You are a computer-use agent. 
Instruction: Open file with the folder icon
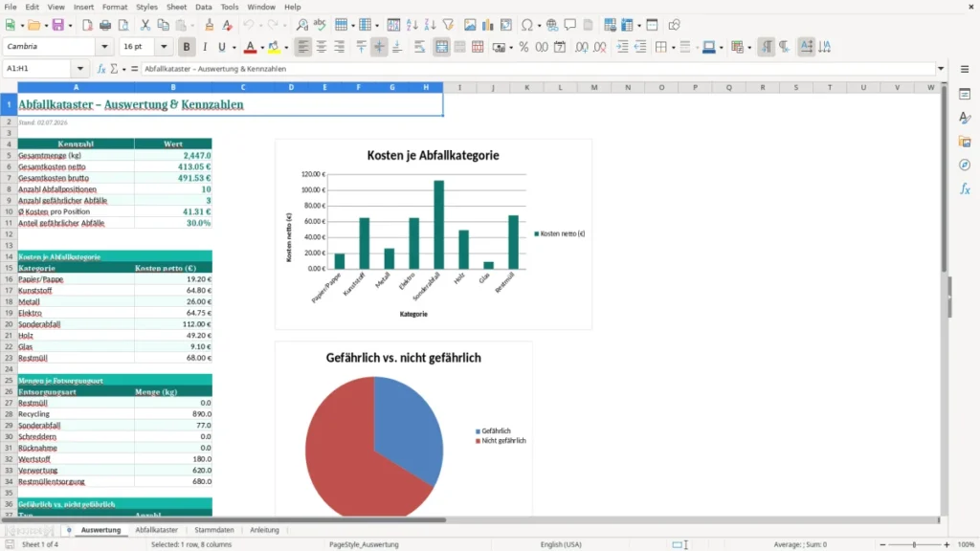(x=33, y=25)
